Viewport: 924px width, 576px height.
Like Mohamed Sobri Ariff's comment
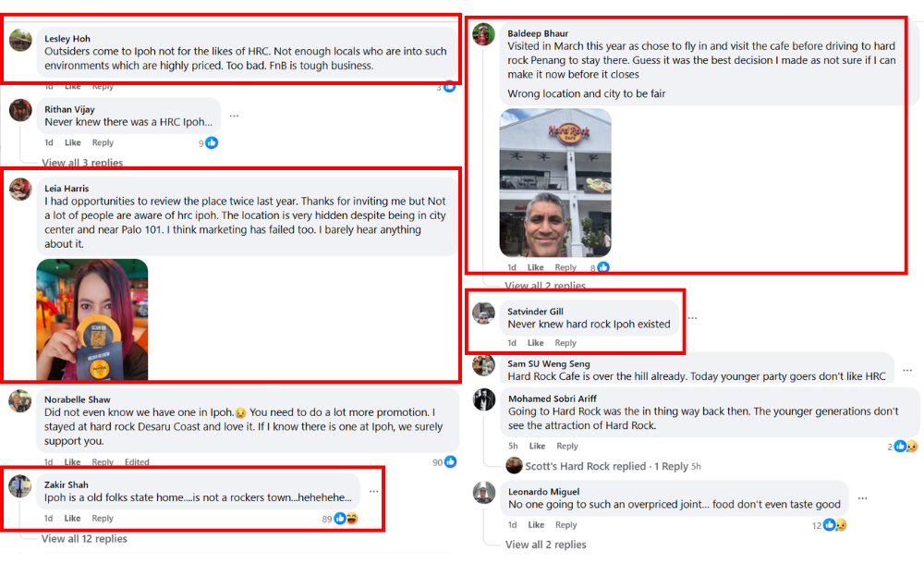(537, 447)
